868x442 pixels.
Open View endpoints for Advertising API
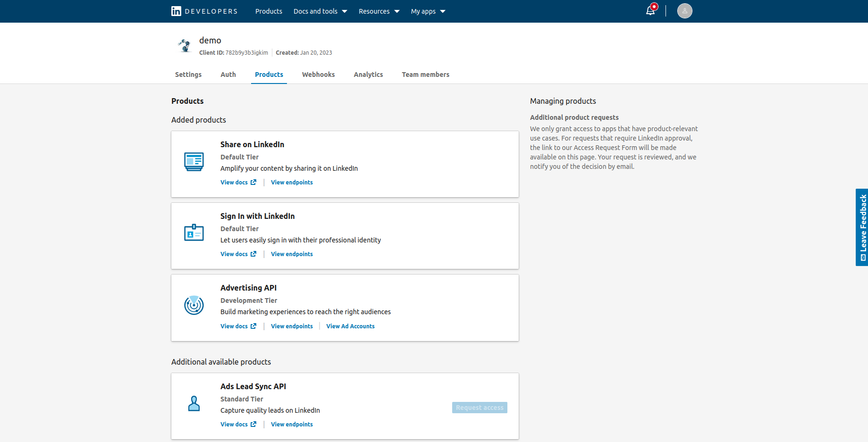(292, 326)
